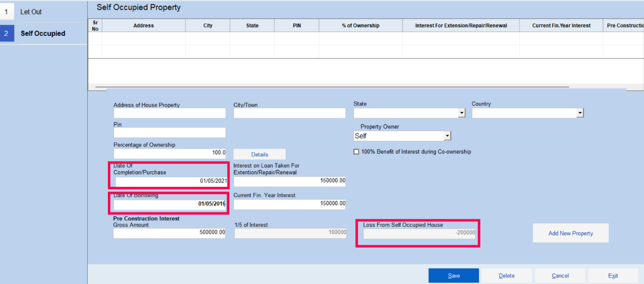Click the Sr No column header
Screen dimensions: 644x284
[x=95, y=26]
